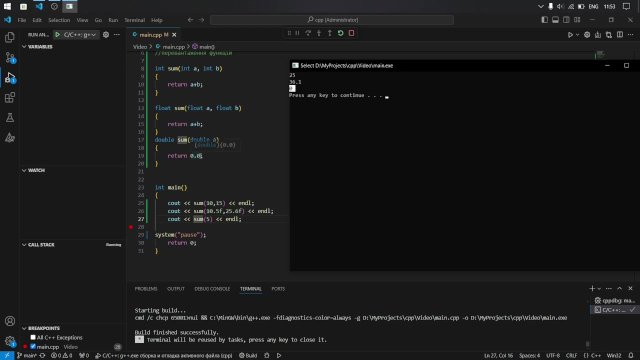
Task: Open the Manage gear in activity bar
Action: [x=10, y=341]
